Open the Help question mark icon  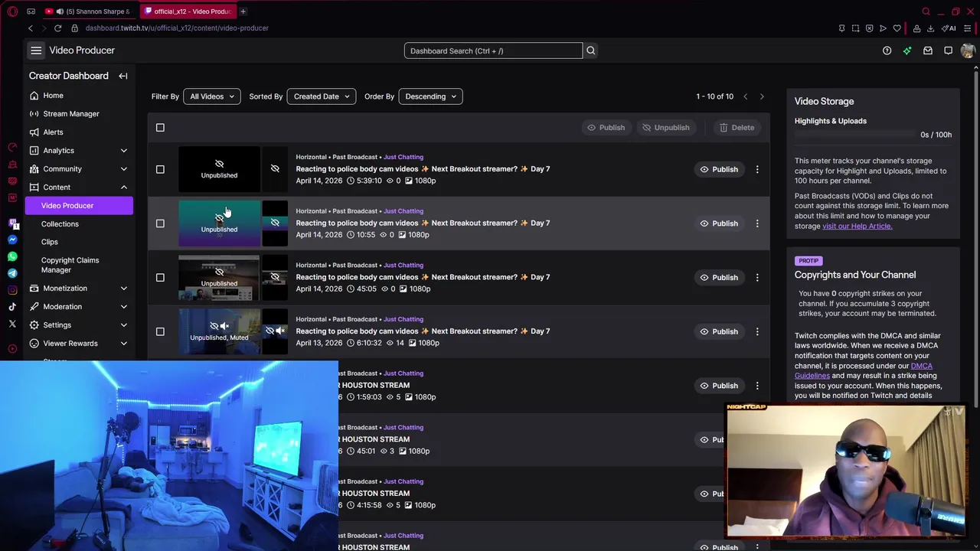coord(887,51)
